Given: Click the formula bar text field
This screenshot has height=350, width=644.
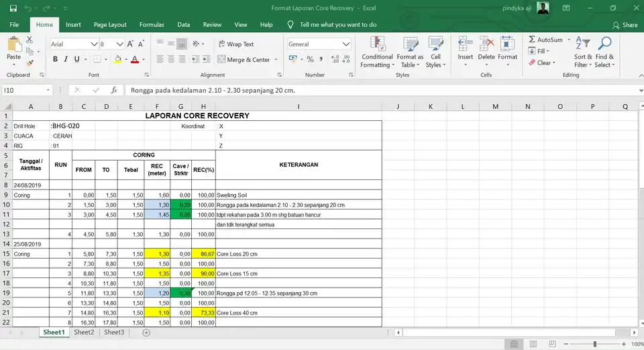Looking at the screenshot, I should [x=382, y=90].
